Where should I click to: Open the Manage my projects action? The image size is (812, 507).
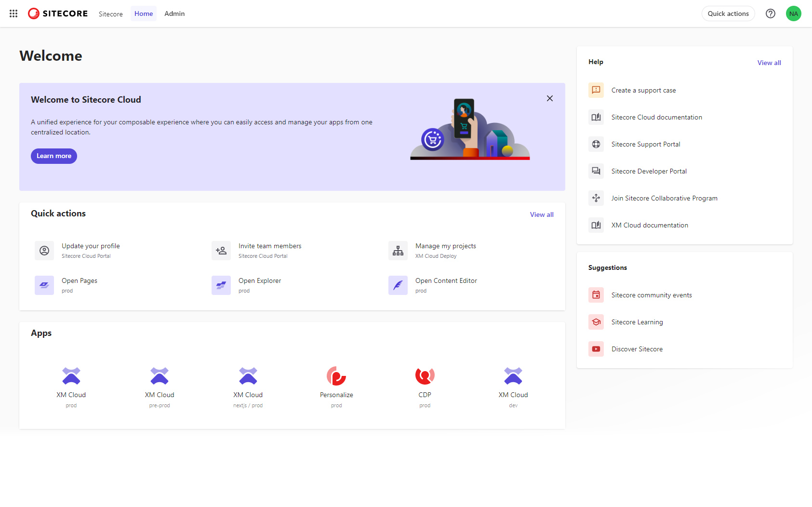tap(445, 250)
